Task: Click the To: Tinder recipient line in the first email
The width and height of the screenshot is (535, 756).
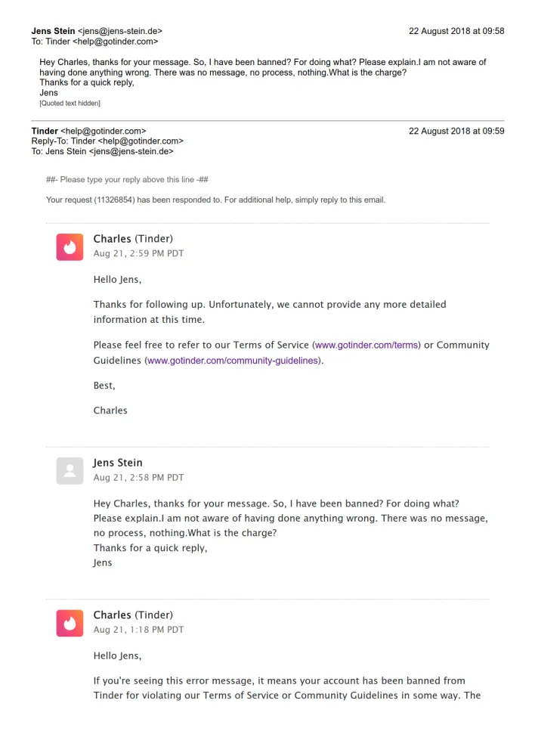Action: (94, 42)
